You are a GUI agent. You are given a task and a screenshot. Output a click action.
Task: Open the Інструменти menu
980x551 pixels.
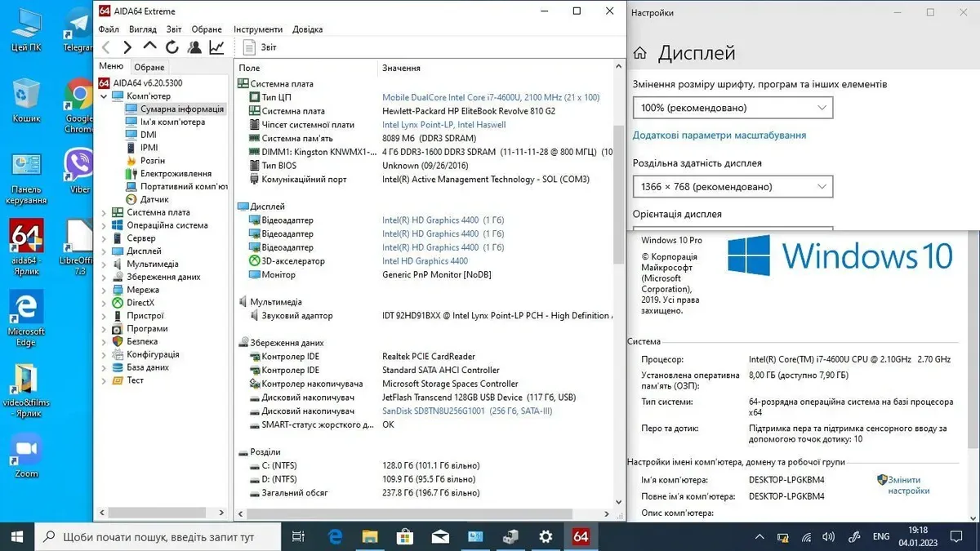tap(257, 29)
